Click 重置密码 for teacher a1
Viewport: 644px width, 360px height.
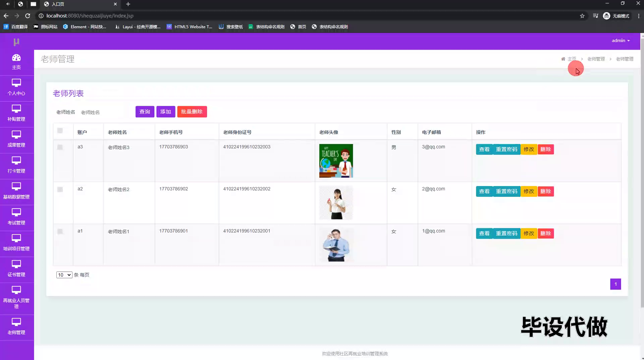[x=506, y=233]
